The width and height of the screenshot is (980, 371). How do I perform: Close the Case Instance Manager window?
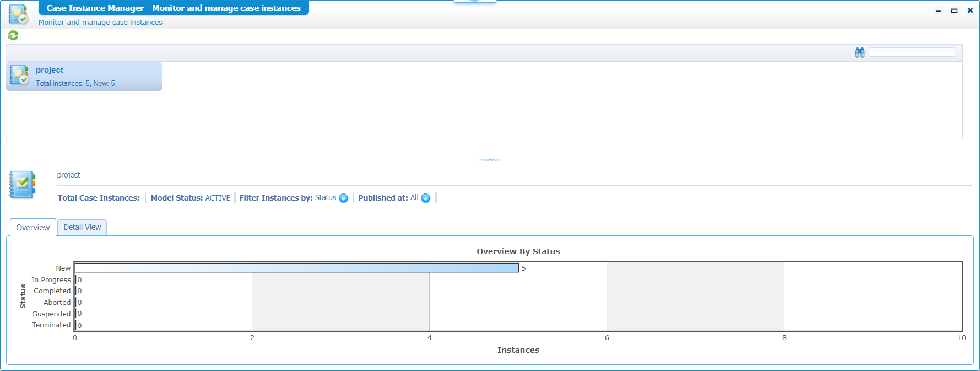(x=970, y=10)
